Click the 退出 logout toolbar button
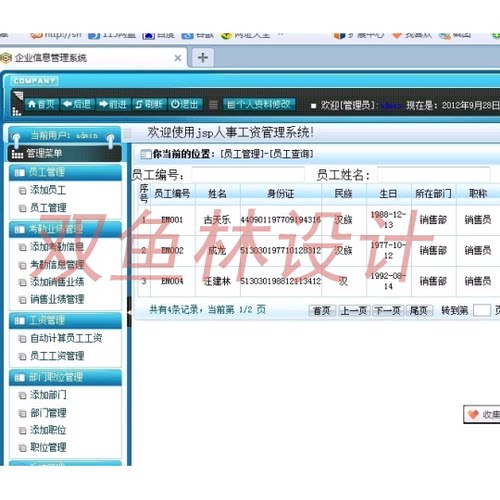 point(185,104)
